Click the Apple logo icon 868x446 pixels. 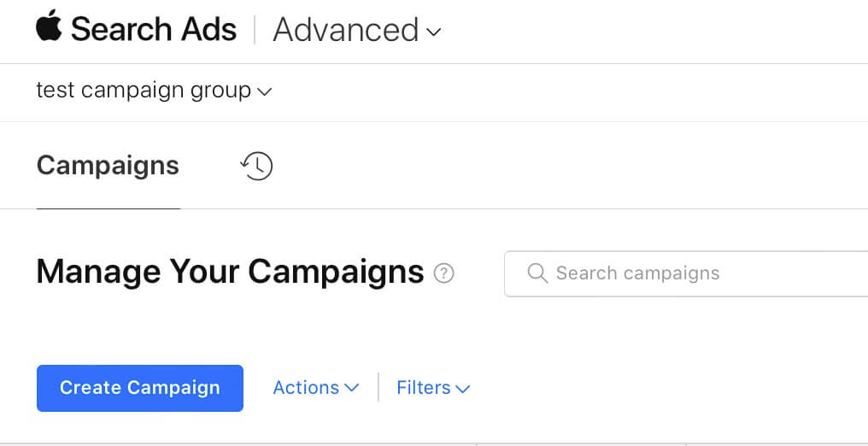50,26
